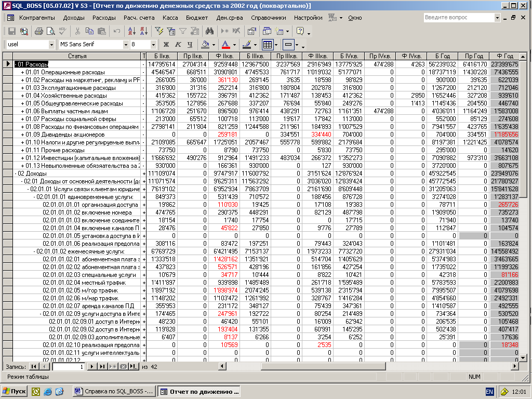Click the Copy icon in toolbar
The height and width of the screenshot is (399, 532).
point(90,31)
